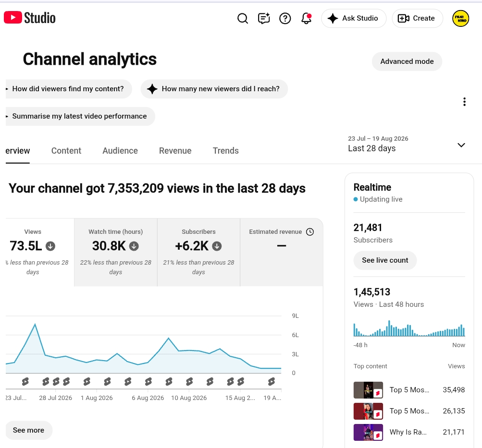
Task: Click the Advanced mode button
Action: pyautogui.click(x=407, y=61)
